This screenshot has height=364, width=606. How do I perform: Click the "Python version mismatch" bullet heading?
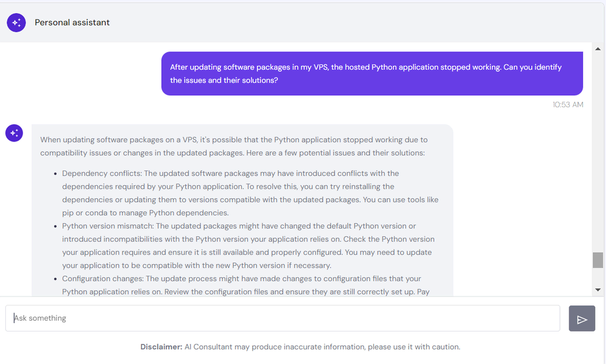point(108,226)
